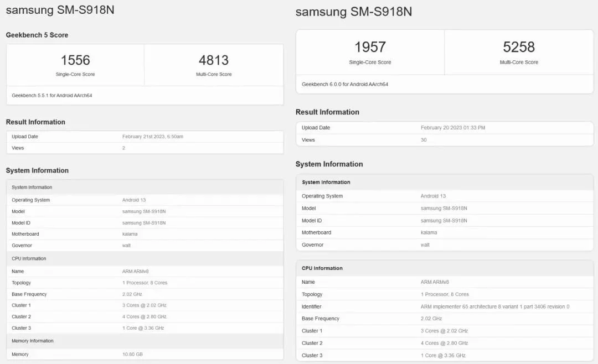Image resolution: width=598 pixels, height=364 pixels.
Task: Click 'Operating System' label in Geekbench 5 result
Action: click(30, 200)
